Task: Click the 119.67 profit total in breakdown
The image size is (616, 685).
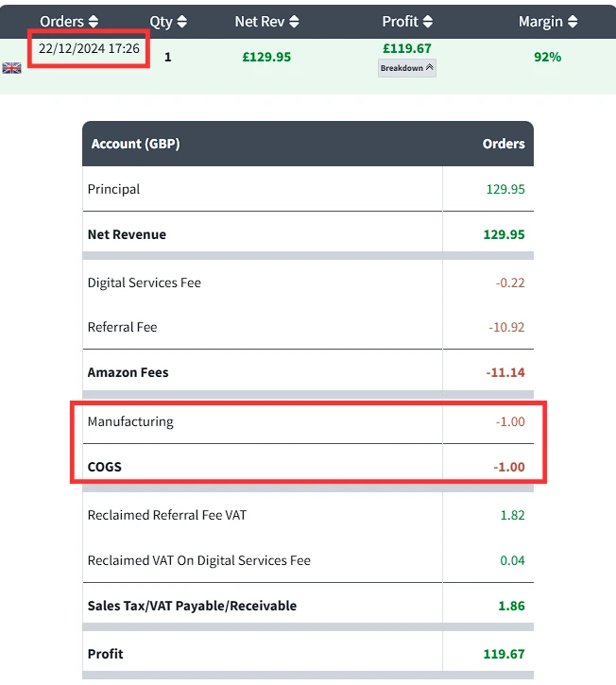Action: click(505, 654)
